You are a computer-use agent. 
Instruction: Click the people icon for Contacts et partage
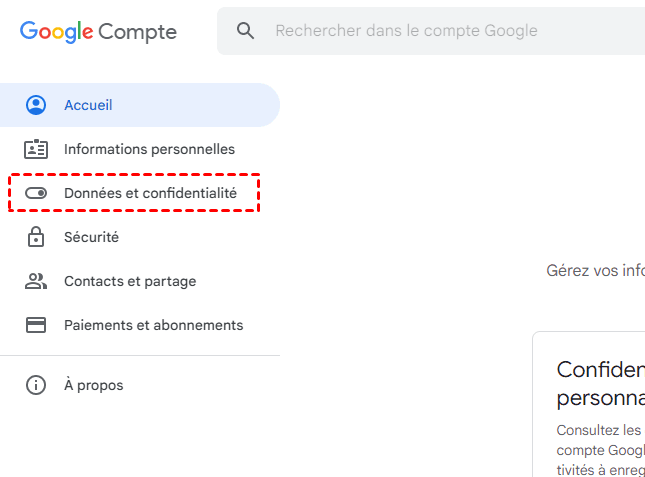(36, 281)
